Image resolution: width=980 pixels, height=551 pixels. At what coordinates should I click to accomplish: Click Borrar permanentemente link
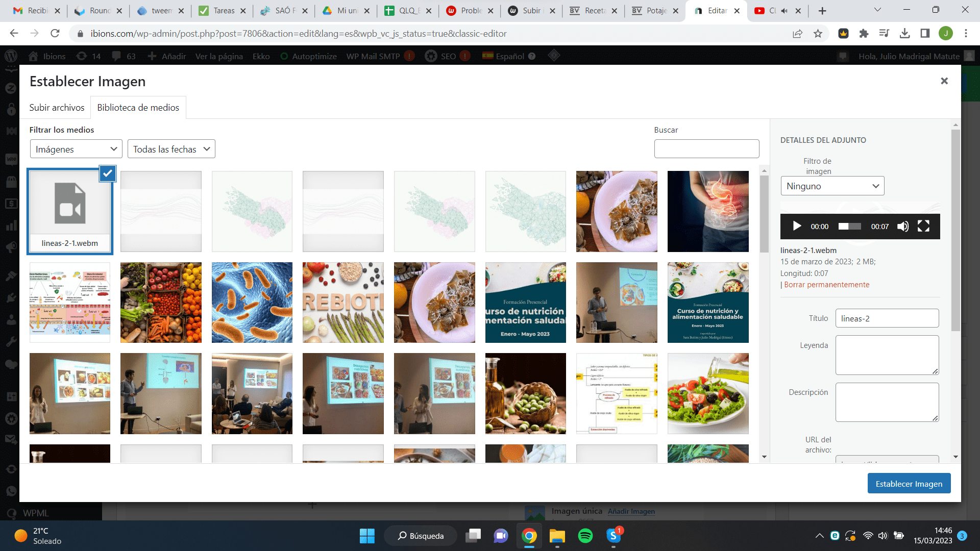(x=826, y=285)
